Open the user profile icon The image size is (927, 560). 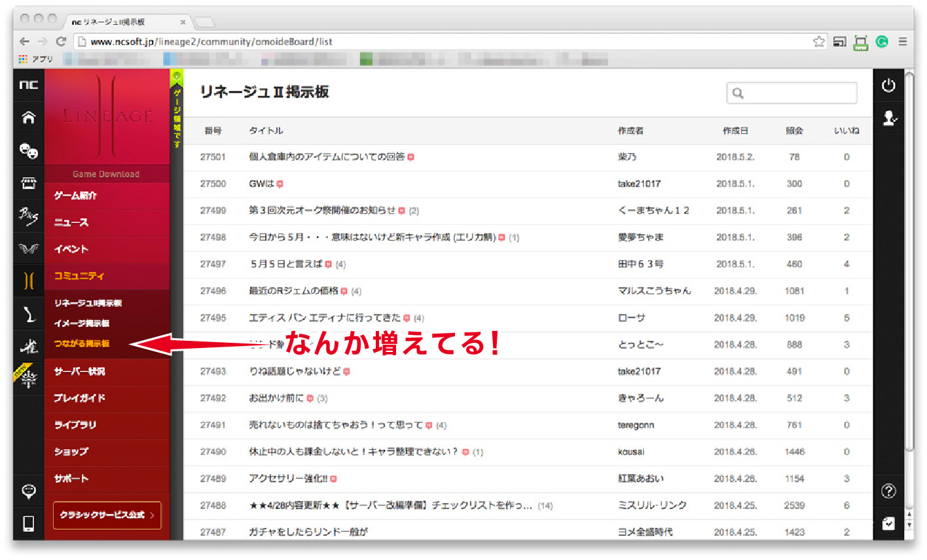889,118
